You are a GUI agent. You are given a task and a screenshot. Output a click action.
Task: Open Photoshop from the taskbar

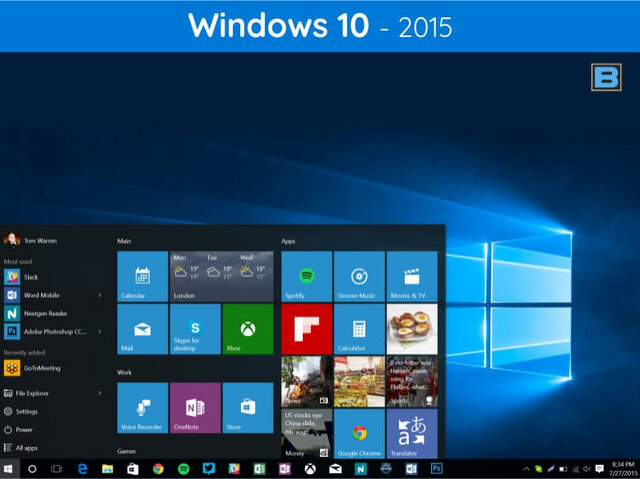(436, 468)
